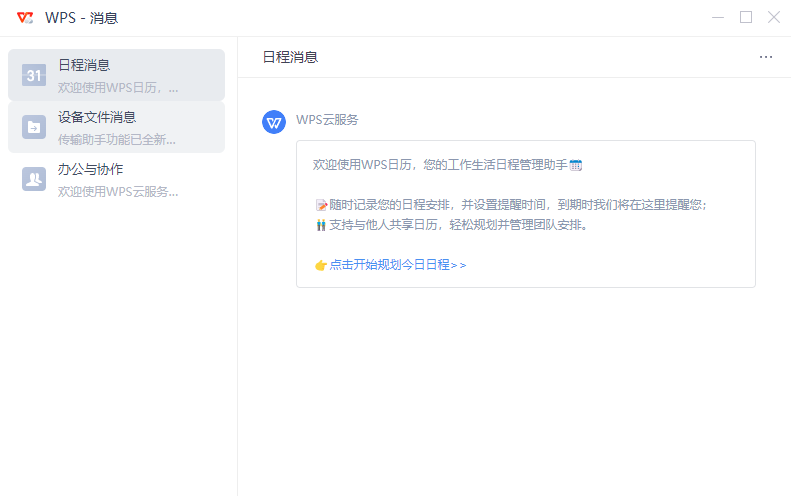
Task: Select the people icon for 办公与协作
Action: pos(34,179)
